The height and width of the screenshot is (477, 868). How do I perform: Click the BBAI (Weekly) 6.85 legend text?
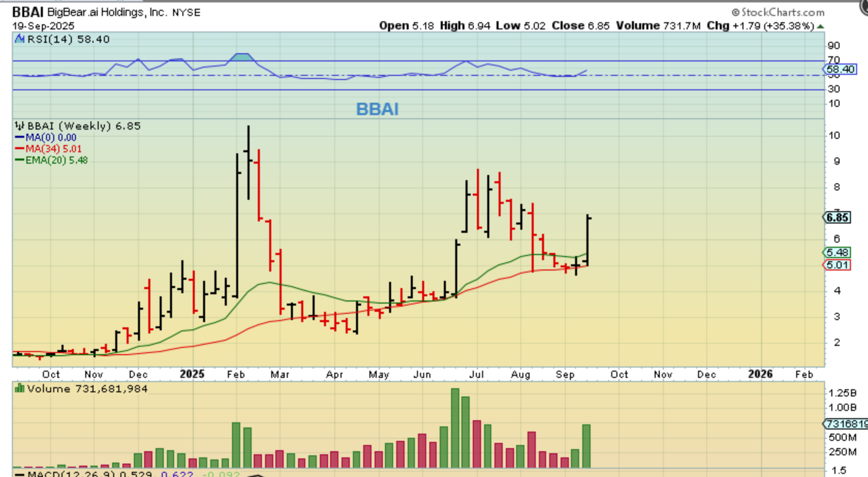pyautogui.click(x=84, y=126)
